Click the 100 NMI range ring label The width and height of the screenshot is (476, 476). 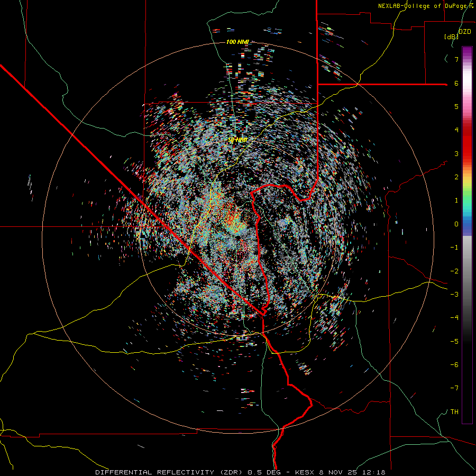237,42
